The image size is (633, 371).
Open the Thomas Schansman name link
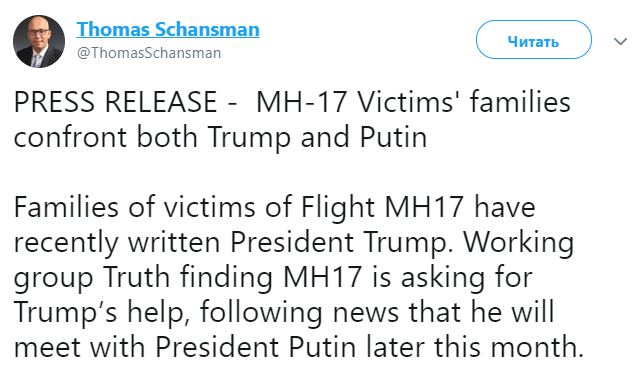click(168, 29)
